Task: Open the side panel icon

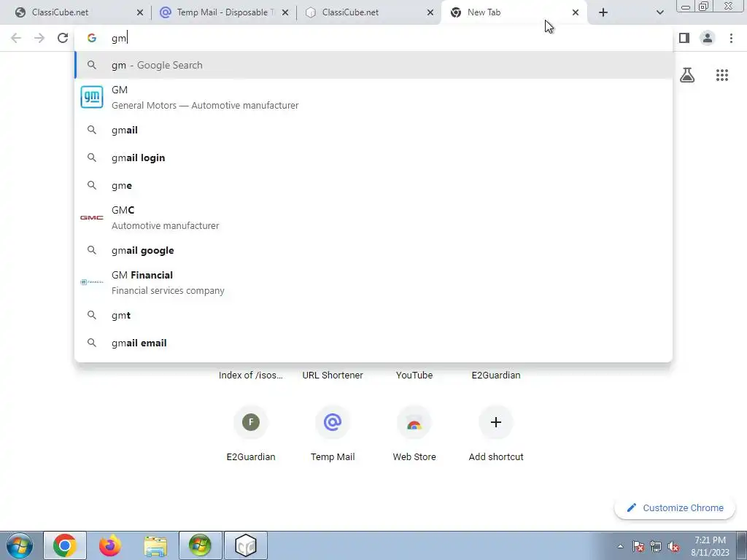Action: click(x=684, y=38)
